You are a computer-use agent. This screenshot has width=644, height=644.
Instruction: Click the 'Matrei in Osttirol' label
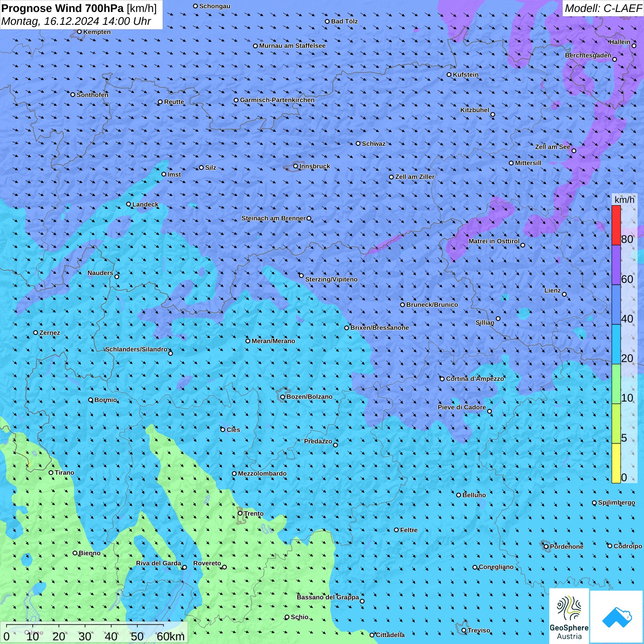tap(494, 241)
